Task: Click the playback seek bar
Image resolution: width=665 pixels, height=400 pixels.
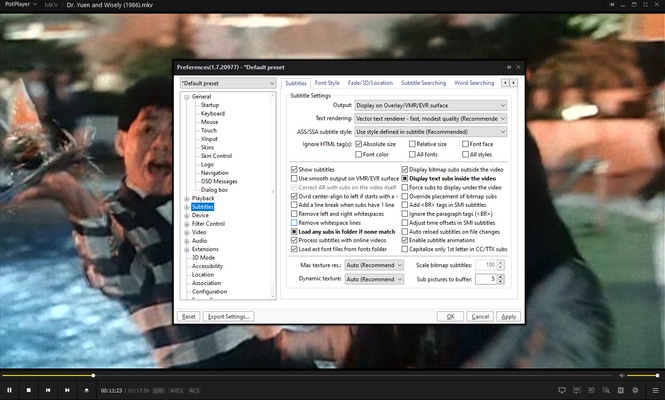Action: coord(307,375)
